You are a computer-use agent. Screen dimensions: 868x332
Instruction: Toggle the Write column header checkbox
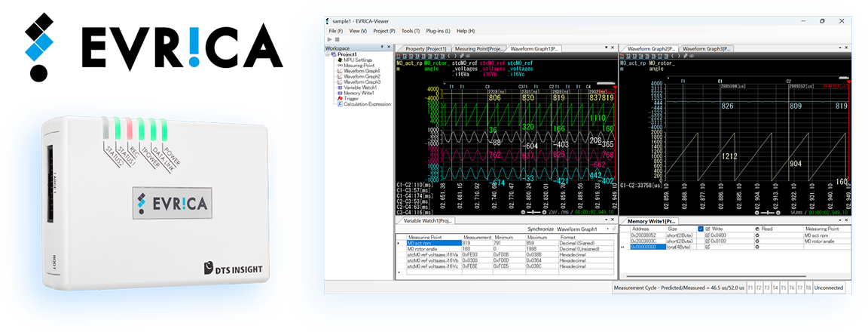pos(701,229)
